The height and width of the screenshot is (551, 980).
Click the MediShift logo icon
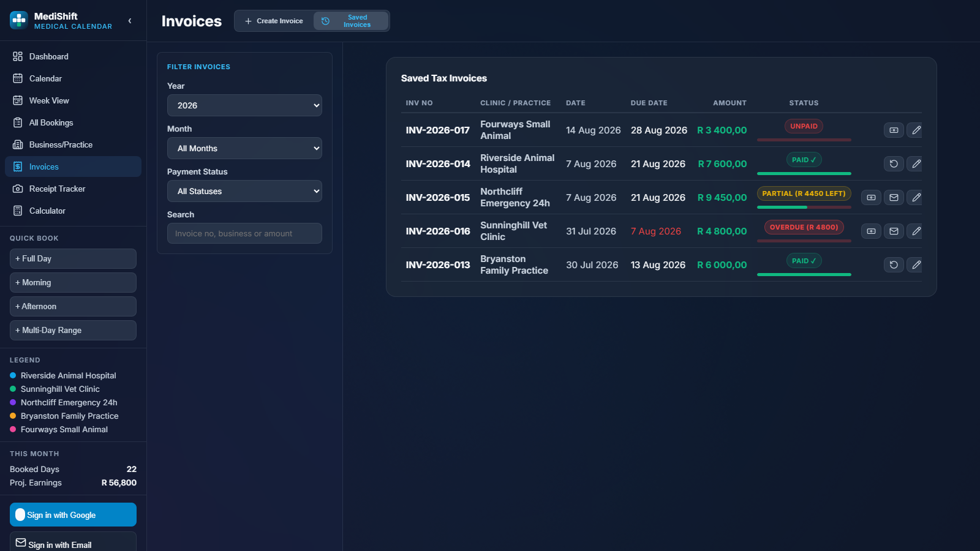[19, 20]
